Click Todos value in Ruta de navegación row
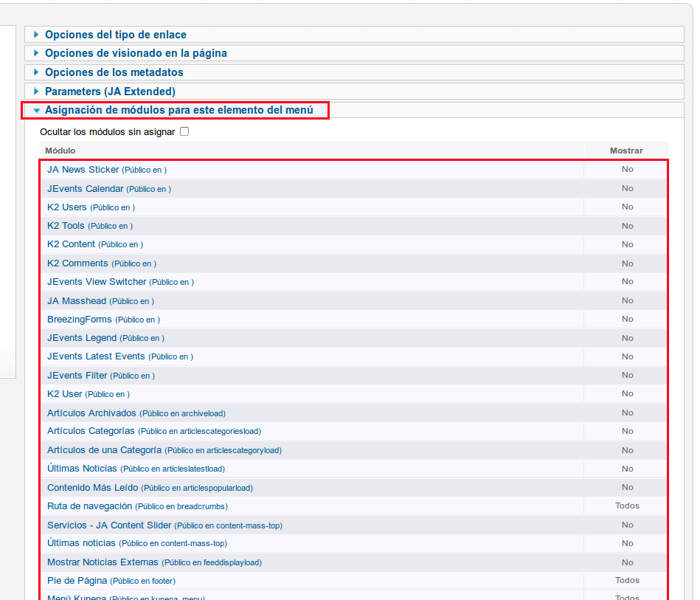The image size is (700, 600). click(627, 506)
